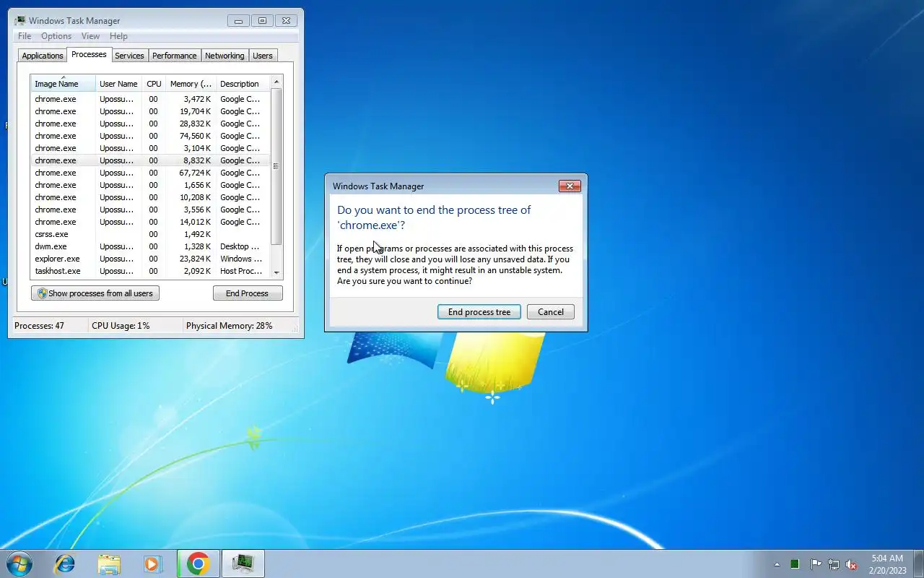
Task: Open the Help menu
Action: point(118,36)
